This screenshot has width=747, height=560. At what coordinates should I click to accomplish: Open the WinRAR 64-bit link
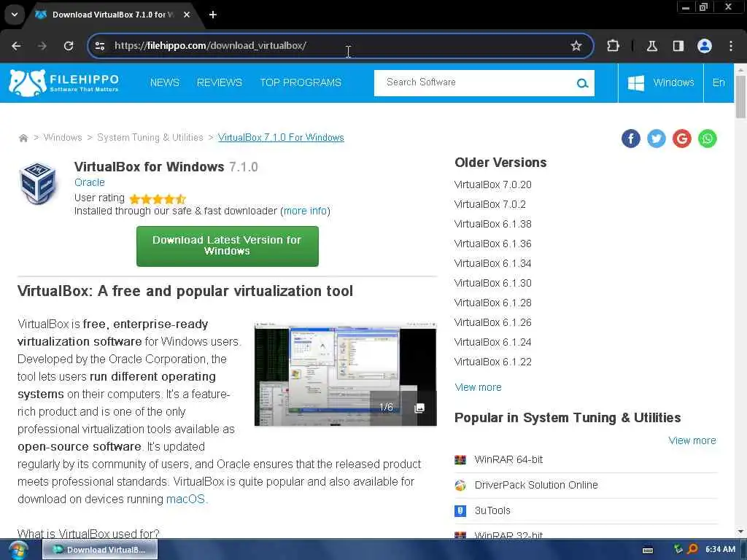[508, 459]
